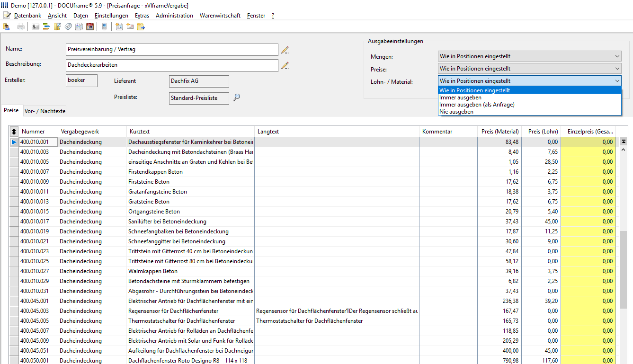Click the table scrollbar up arrow
Screen dimensions: 633x364
(x=624, y=150)
